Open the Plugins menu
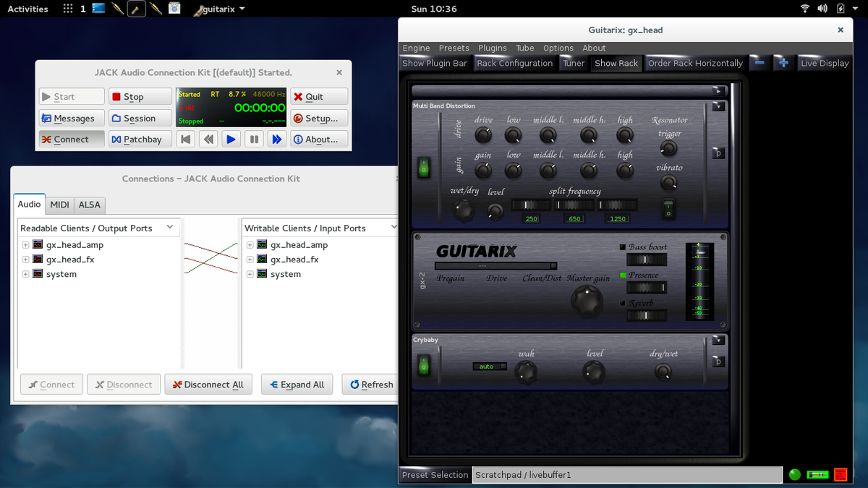Image resolution: width=868 pixels, height=488 pixels. (x=493, y=48)
